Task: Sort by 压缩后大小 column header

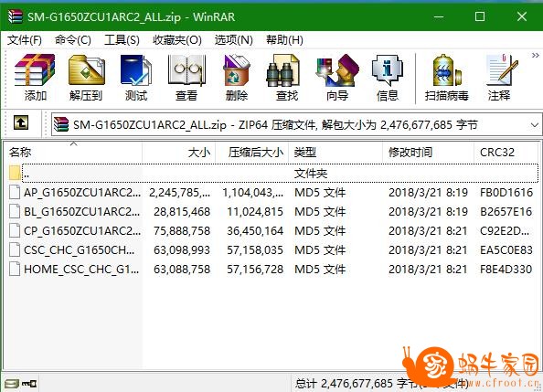Action: click(x=251, y=152)
